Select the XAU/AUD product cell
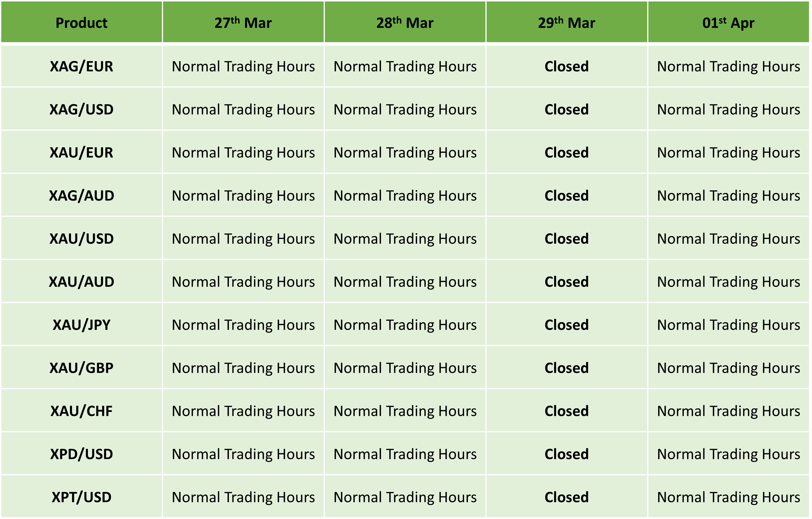Viewport: 812px width, 519px height. pyautogui.click(x=81, y=282)
